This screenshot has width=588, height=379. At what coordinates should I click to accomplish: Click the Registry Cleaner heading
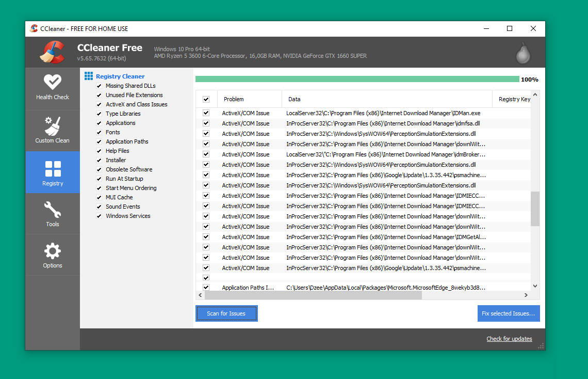click(x=120, y=76)
